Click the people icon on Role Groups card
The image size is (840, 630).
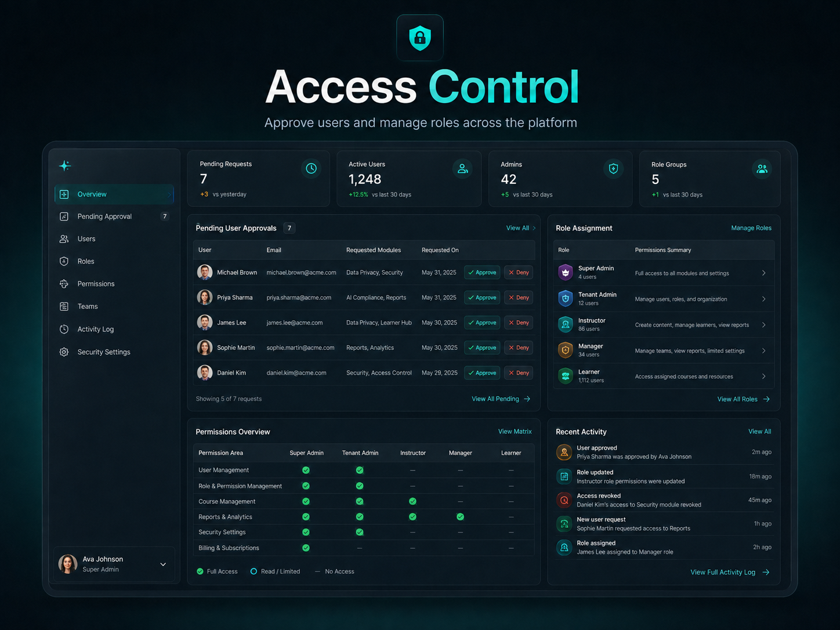click(762, 169)
